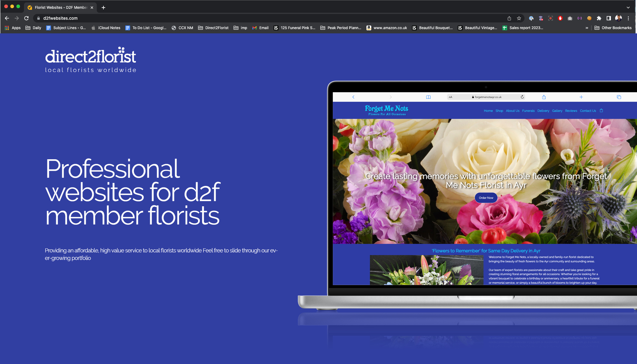637x364 pixels.
Task: Open the To Do List Google bookmark
Action: coord(146,28)
